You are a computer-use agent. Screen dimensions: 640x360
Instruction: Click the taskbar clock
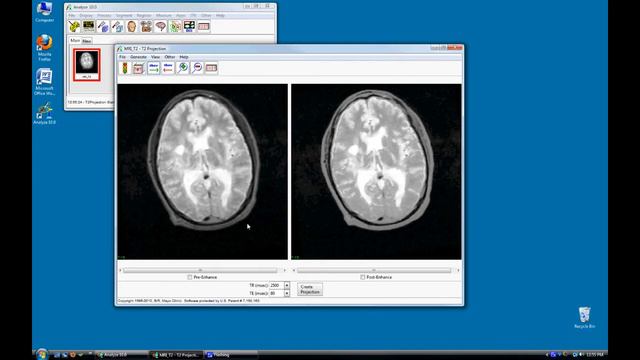pos(595,355)
